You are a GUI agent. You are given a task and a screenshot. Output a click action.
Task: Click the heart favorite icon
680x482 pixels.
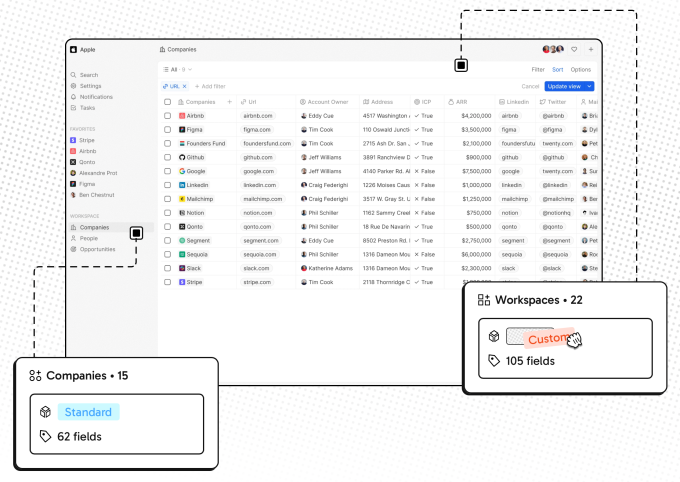point(574,49)
